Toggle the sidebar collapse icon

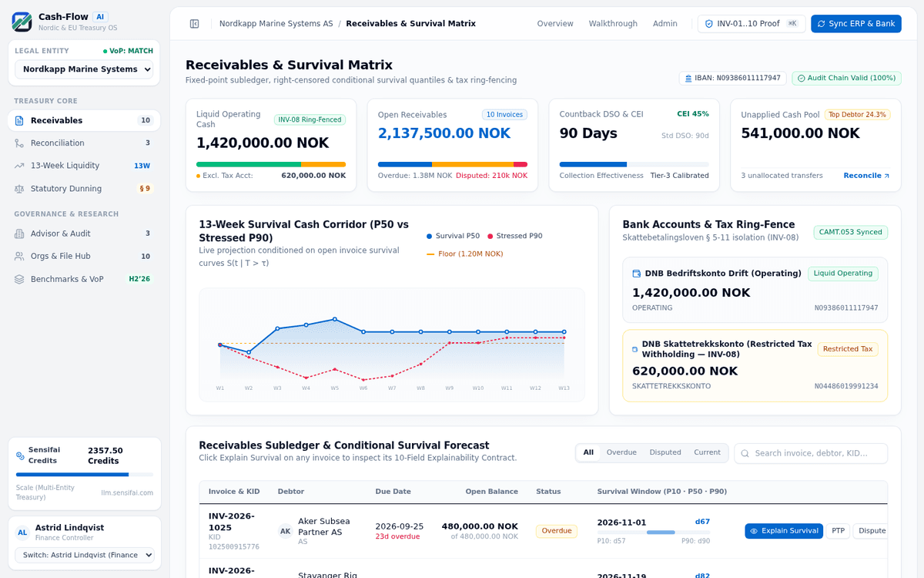(195, 24)
